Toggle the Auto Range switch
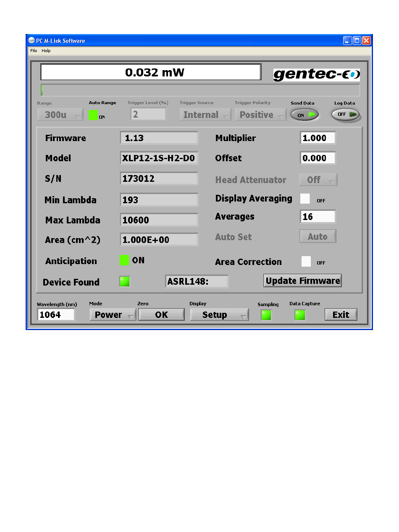This screenshot has width=399, height=532. pyautogui.click(x=94, y=115)
